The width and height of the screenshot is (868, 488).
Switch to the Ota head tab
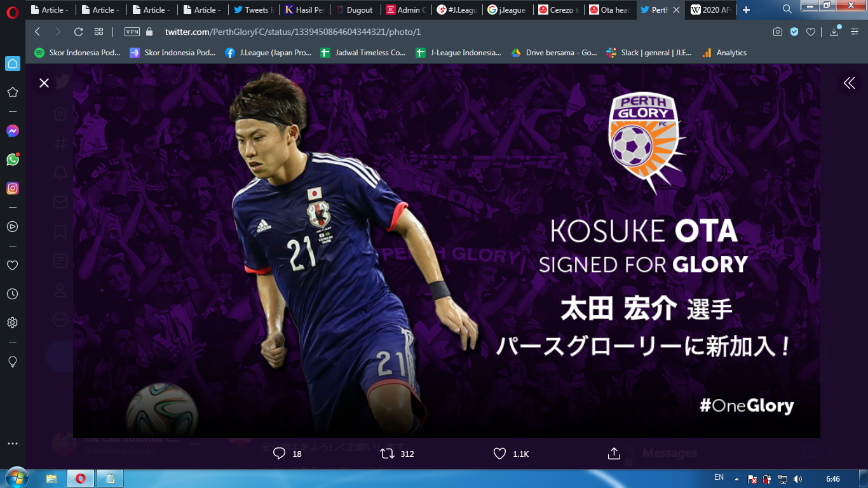pos(610,10)
